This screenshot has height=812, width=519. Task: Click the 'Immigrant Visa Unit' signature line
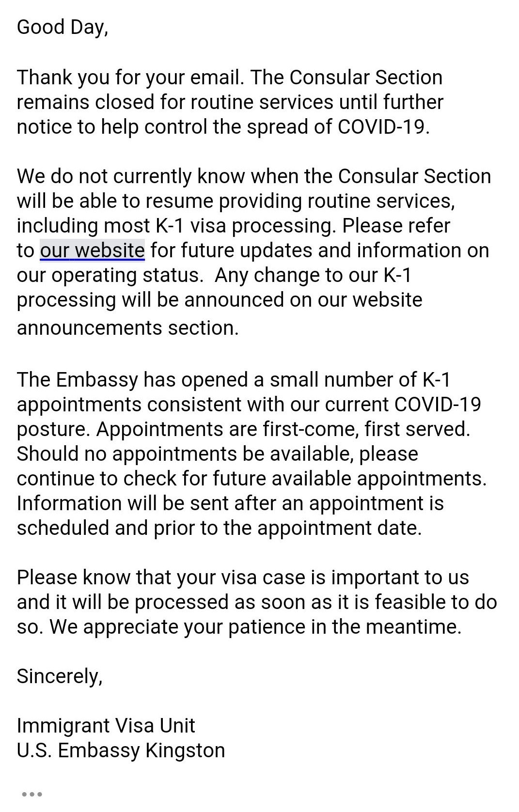tap(106, 726)
